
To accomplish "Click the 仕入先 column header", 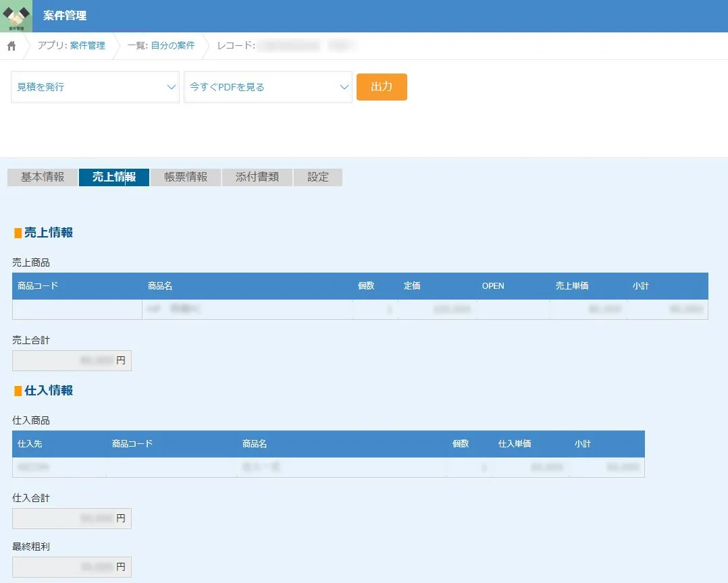I will coord(30,444).
